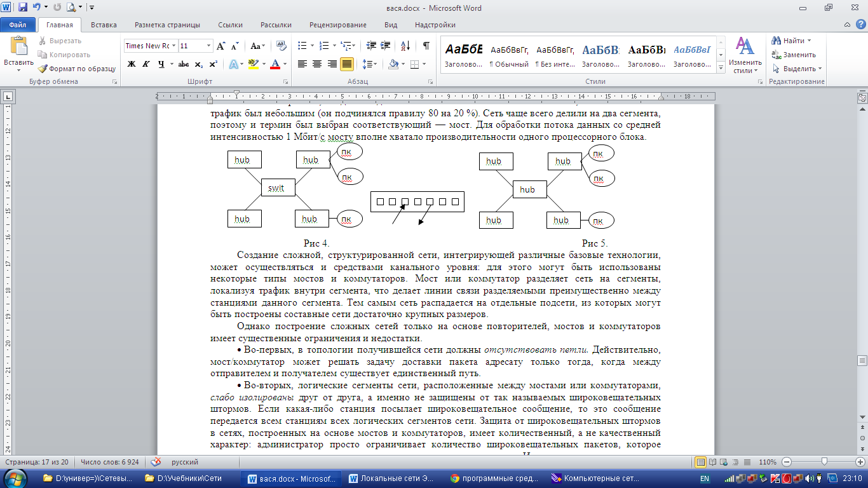
Task: Open borders dropdown arrow
Action: 425,64
